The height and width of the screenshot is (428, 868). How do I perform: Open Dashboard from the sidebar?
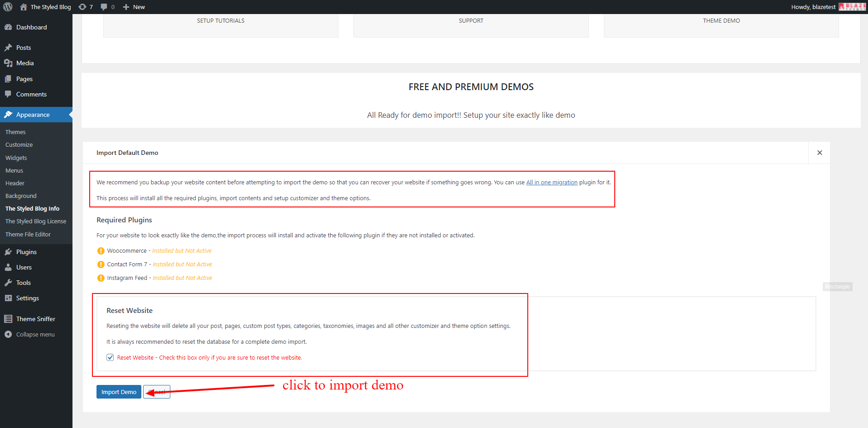[31, 27]
